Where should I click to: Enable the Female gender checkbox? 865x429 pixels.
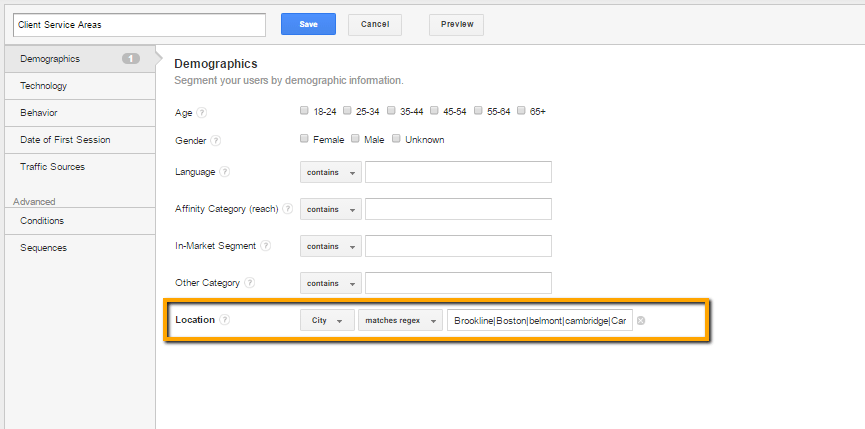(x=304, y=138)
